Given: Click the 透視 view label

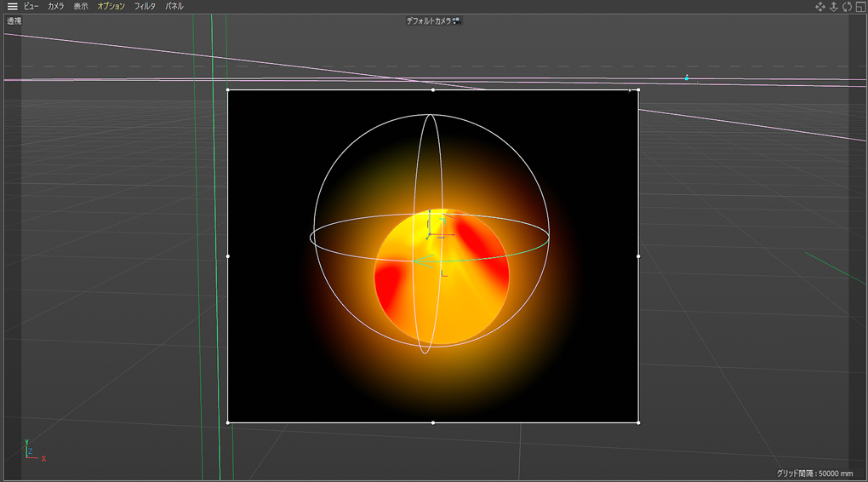Looking at the screenshot, I should 14,21.
